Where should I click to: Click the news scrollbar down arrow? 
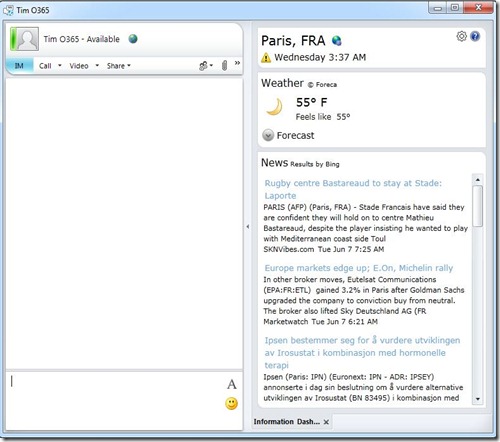click(478, 399)
